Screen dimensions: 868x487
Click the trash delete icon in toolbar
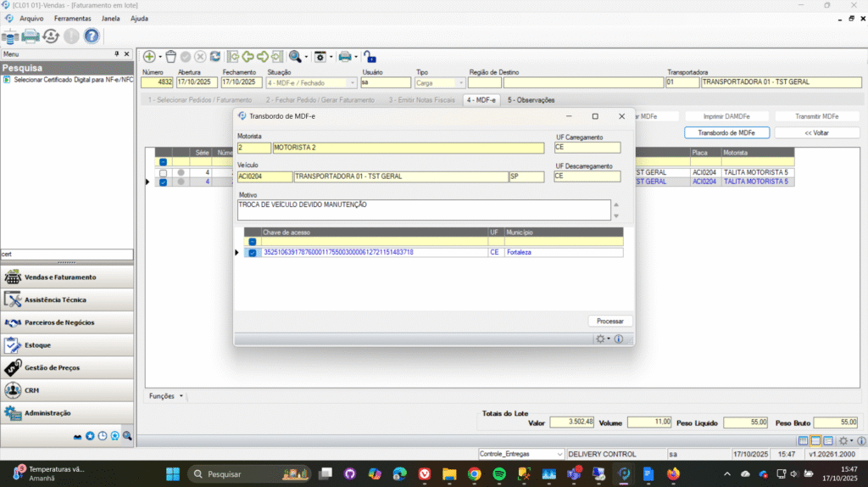tap(170, 57)
